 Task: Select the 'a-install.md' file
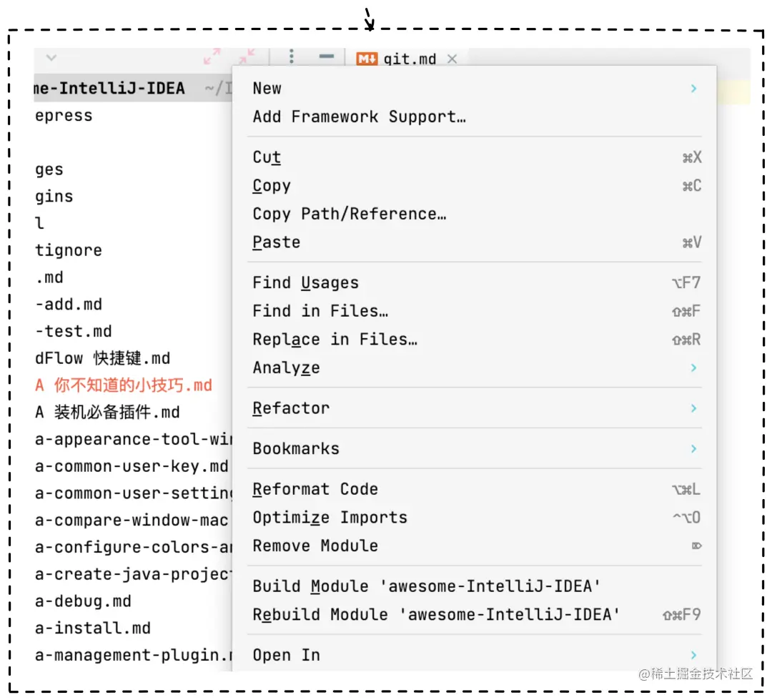[133, 628]
